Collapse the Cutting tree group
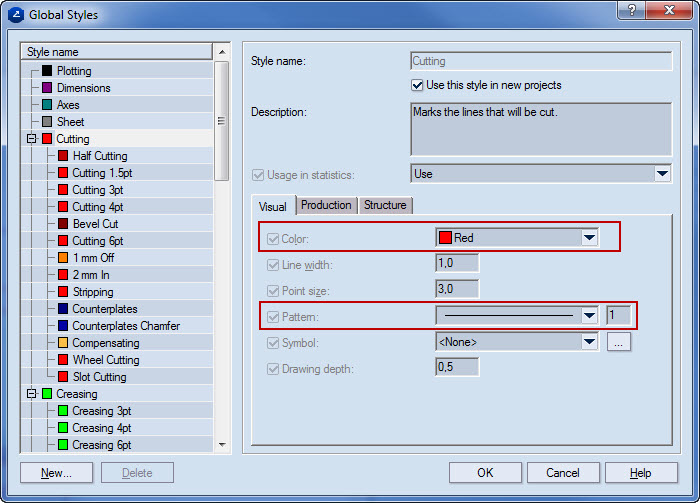 pos(32,139)
